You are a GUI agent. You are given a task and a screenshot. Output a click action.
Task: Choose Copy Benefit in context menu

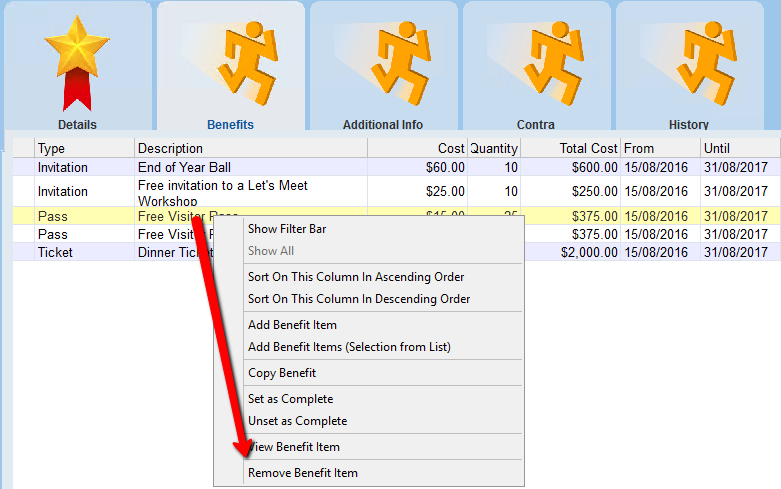pyautogui.click(x=282, y=373)
